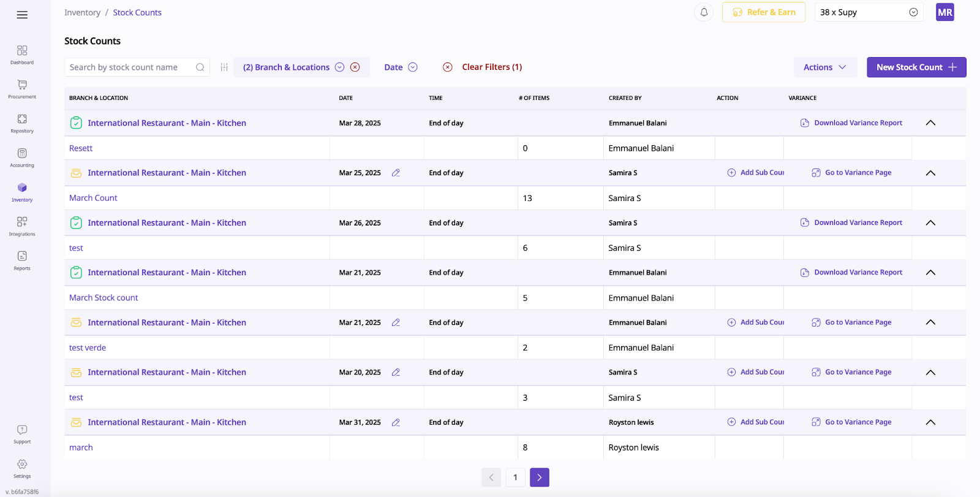Open Accounting in the sidebar
The image size is (980, 497).
click(22, 157)
